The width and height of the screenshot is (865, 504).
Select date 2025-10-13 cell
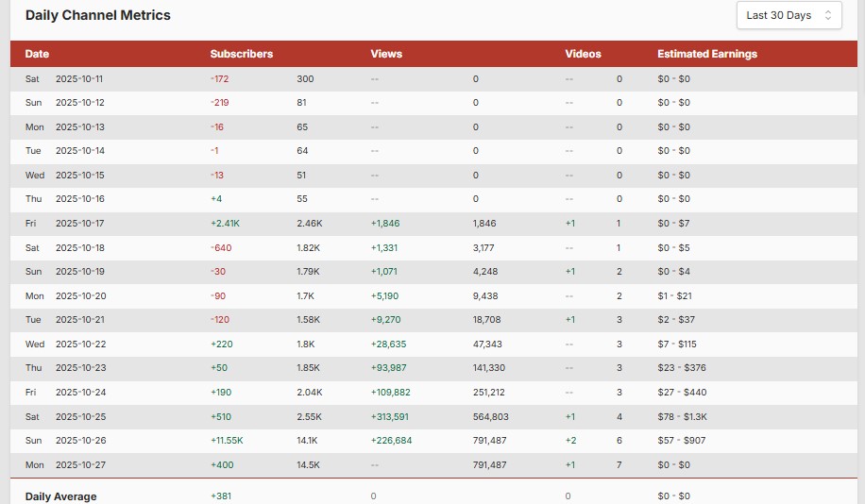point(80,126)
